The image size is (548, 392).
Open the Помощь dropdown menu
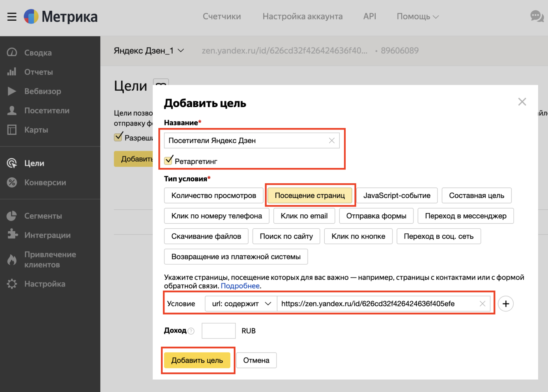click(418, 16)
